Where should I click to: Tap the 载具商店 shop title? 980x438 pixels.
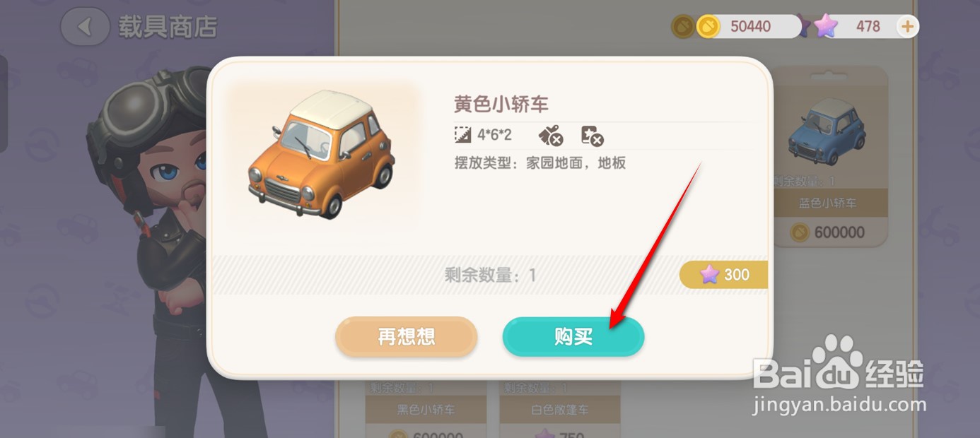(168, 28)
